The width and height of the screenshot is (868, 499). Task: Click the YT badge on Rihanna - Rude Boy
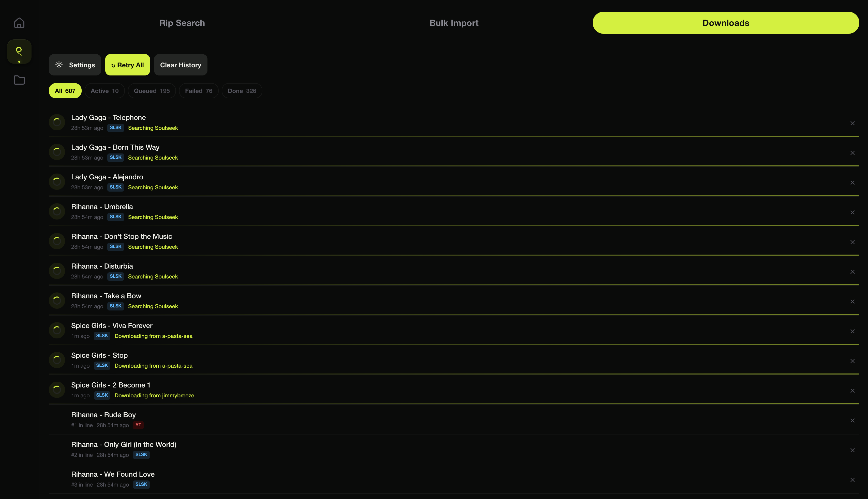click(x=138, y=425)
